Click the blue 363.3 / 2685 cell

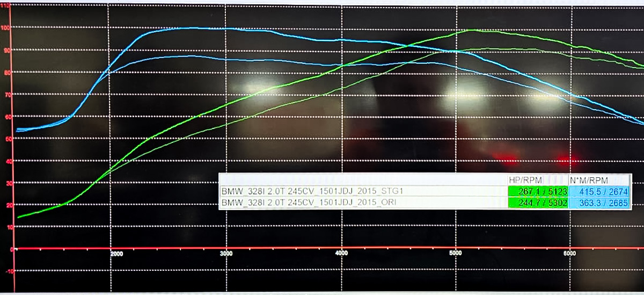[x=599, y=204]
